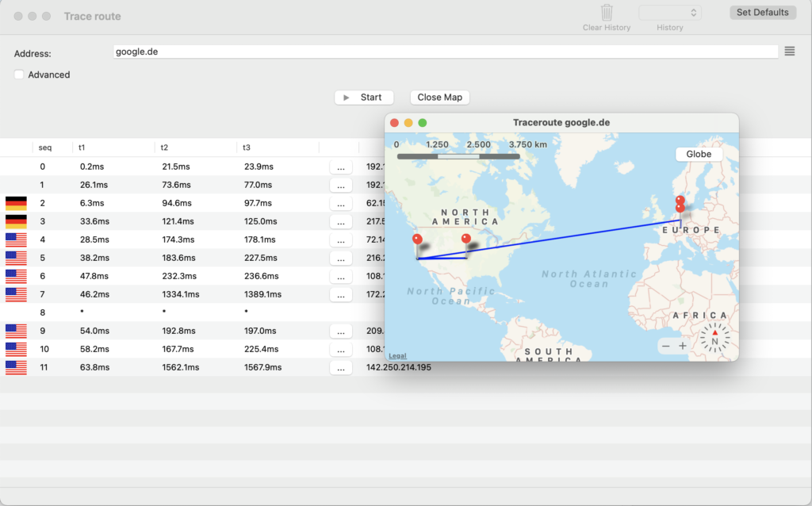Click the German flag in seq 3 row
The image size is (812, 506).
[16, 221]
